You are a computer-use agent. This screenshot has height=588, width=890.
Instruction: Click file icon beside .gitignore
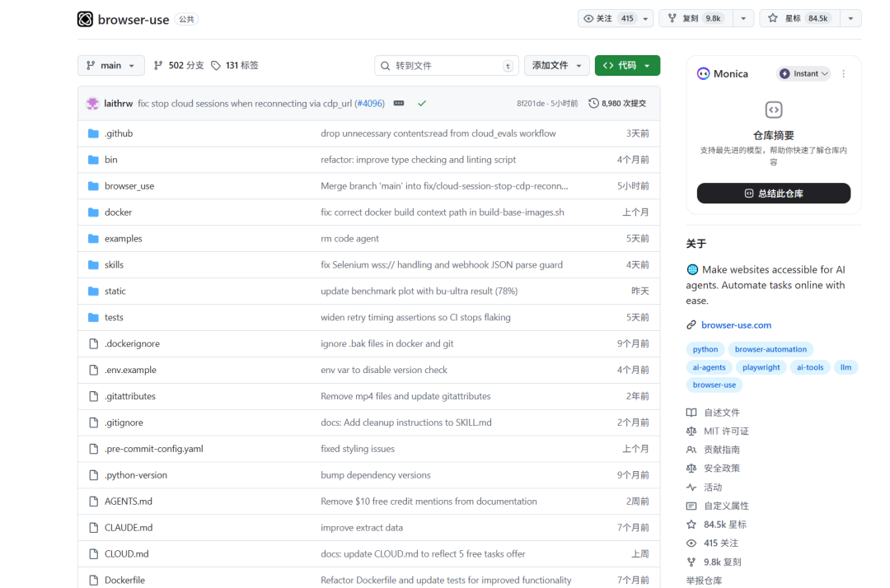[x=94, y=422]
